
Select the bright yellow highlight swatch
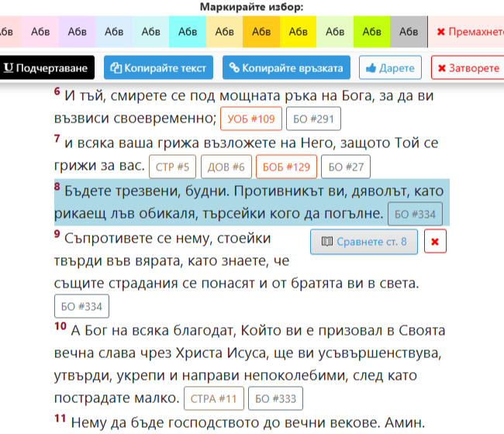pyautogui.click(x=298, y=32)
